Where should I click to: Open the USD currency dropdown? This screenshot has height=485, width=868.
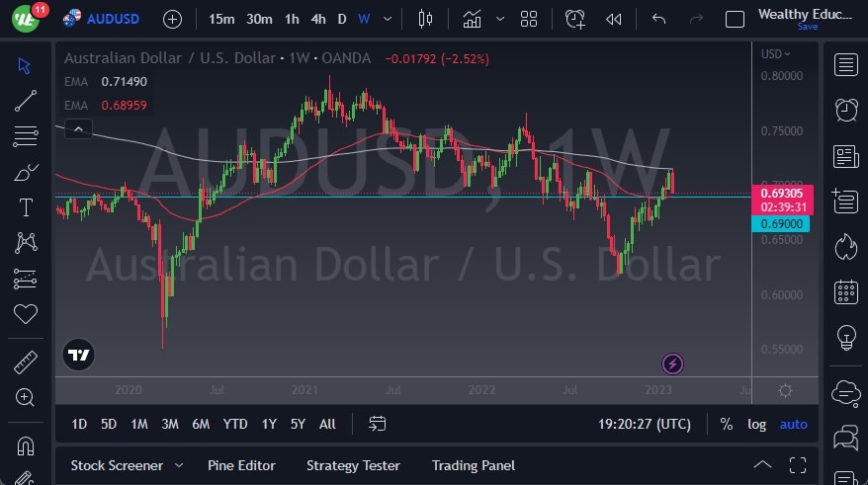pyautogui.click(x=776, y=54)
